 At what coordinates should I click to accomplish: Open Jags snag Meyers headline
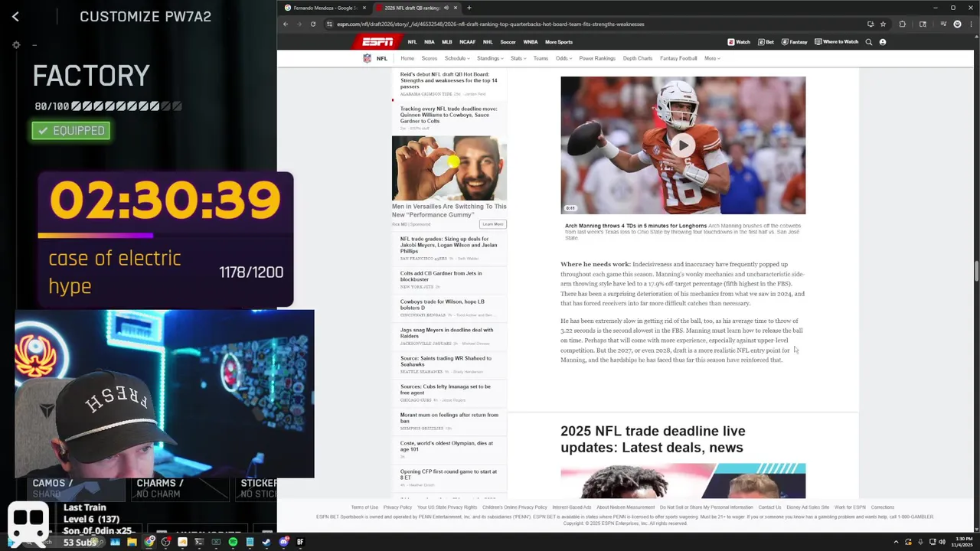pyautogui.click(x=446, y=333)
